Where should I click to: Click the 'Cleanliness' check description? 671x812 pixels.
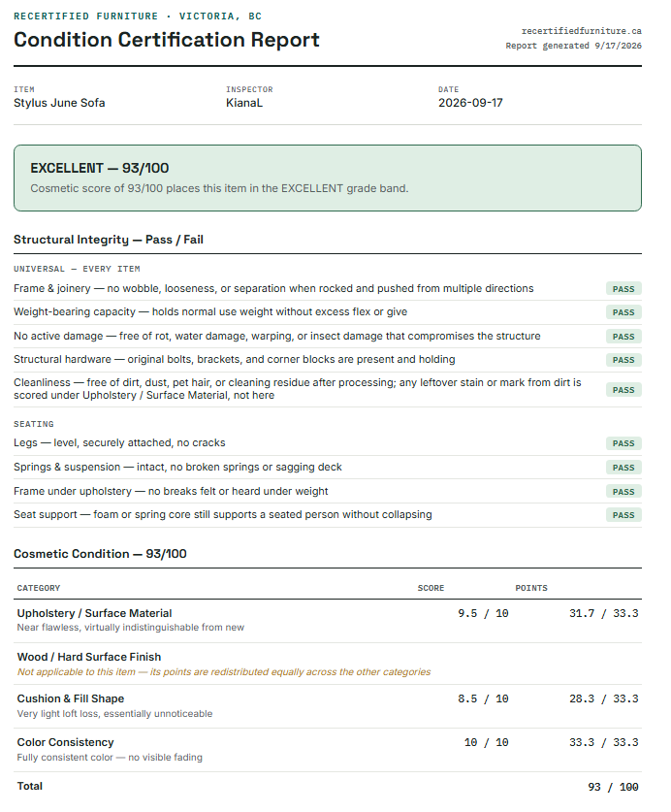[297, 389]
